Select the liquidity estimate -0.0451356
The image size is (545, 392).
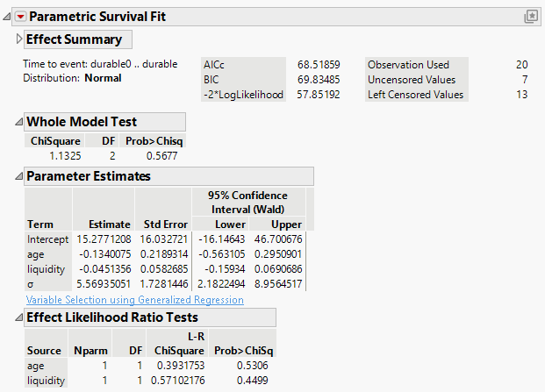105,269
